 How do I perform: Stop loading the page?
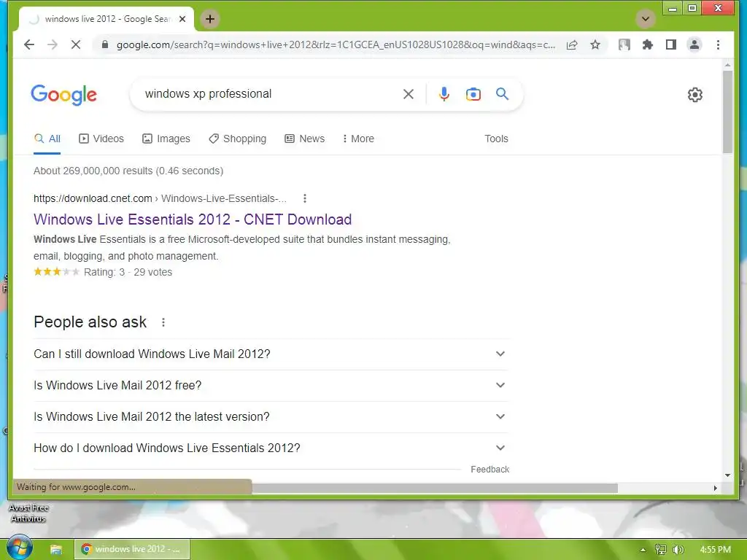click(76, 44)
